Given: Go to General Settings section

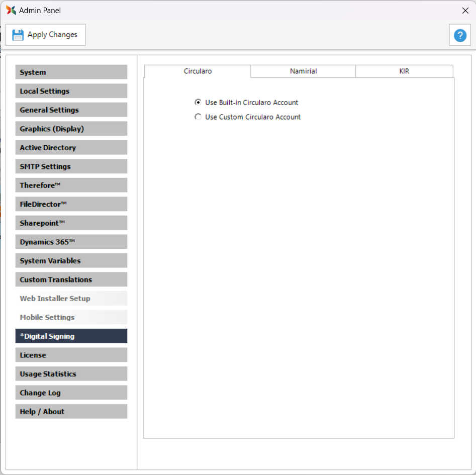Looking at the screenshot, I should 71,110.
